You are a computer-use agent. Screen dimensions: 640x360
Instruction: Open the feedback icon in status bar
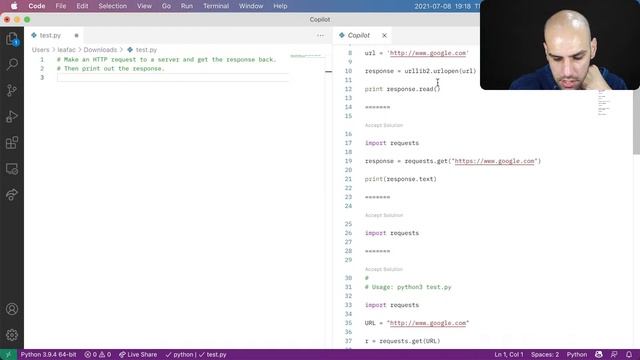click(614, 355)
